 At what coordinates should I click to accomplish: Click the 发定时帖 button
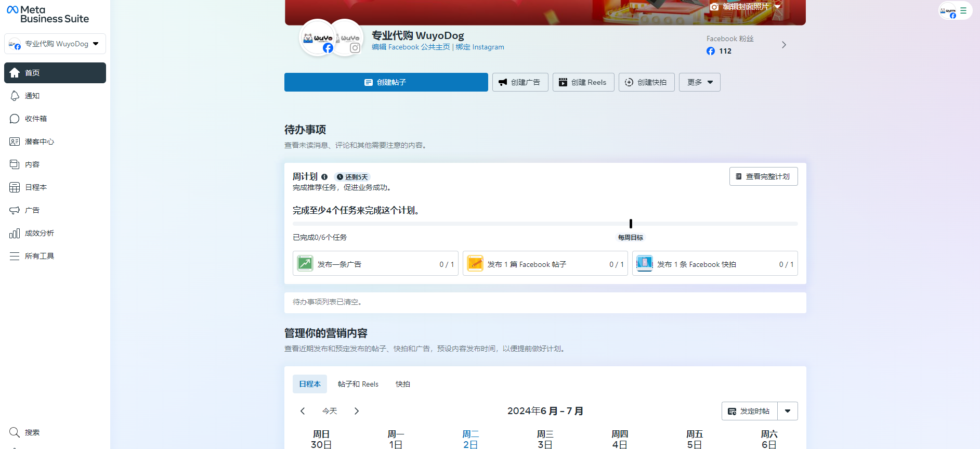pos(750,411)
